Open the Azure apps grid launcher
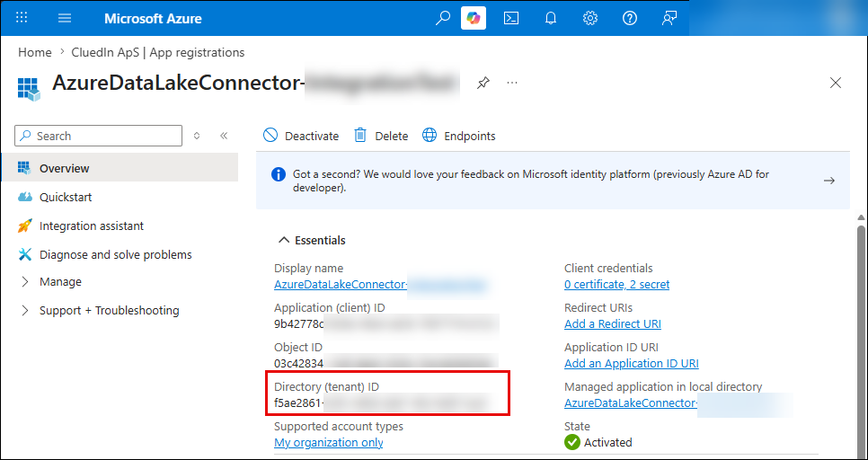 coord(22,18)
